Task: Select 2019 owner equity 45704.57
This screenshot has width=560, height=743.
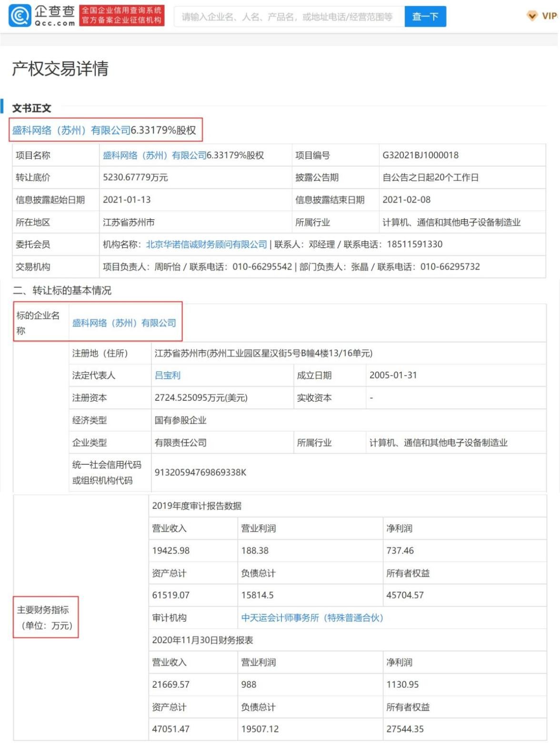Action: [x=405, y=595]
